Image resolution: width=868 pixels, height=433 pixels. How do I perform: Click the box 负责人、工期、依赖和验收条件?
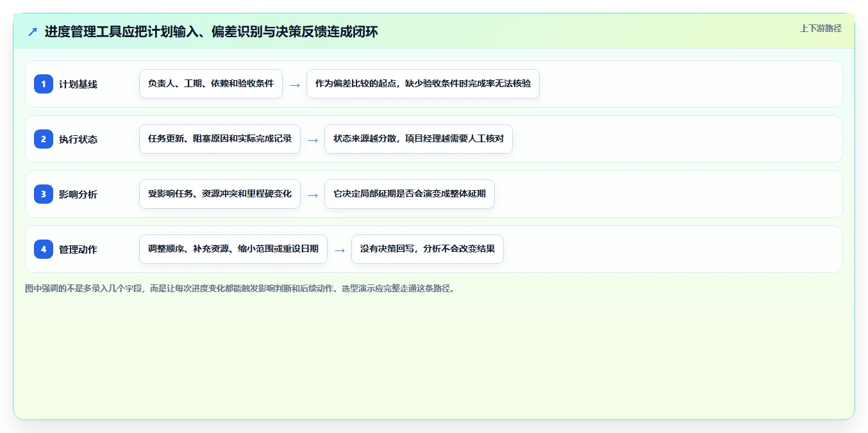pyautogui.click(x=211, y=84)
